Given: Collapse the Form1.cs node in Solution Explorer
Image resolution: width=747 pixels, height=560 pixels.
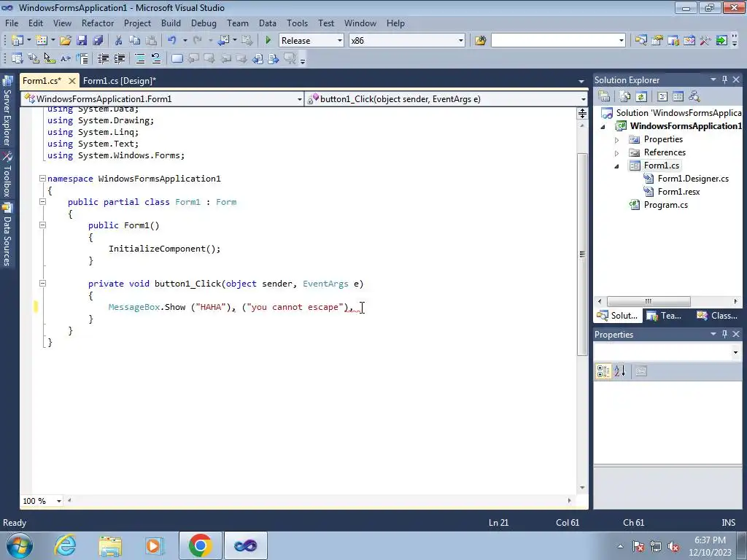Looking at the screenshot, I should pyautogui.click(x=616, y=166).
